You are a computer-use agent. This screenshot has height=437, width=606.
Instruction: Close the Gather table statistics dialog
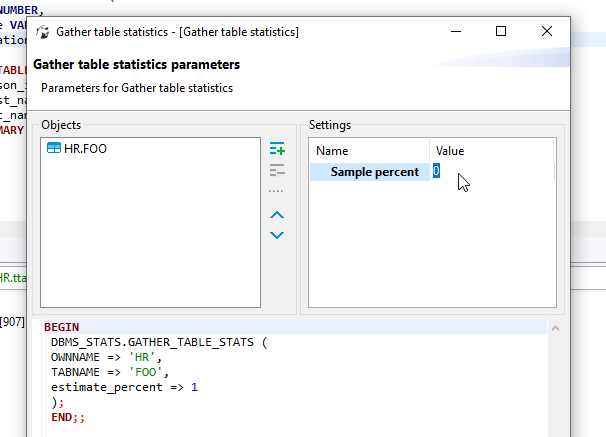(x=546, y=31)
